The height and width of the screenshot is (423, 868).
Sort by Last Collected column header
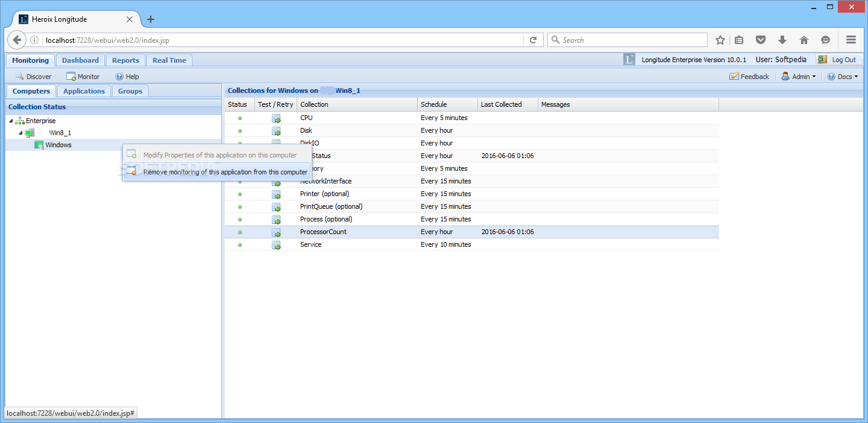(508, 104)
